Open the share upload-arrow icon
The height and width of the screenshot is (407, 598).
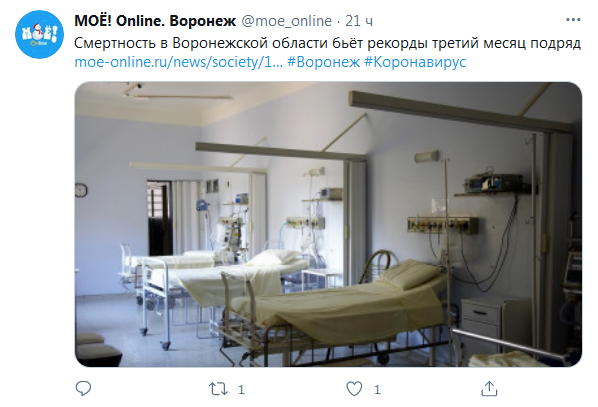tap(489, 389)
